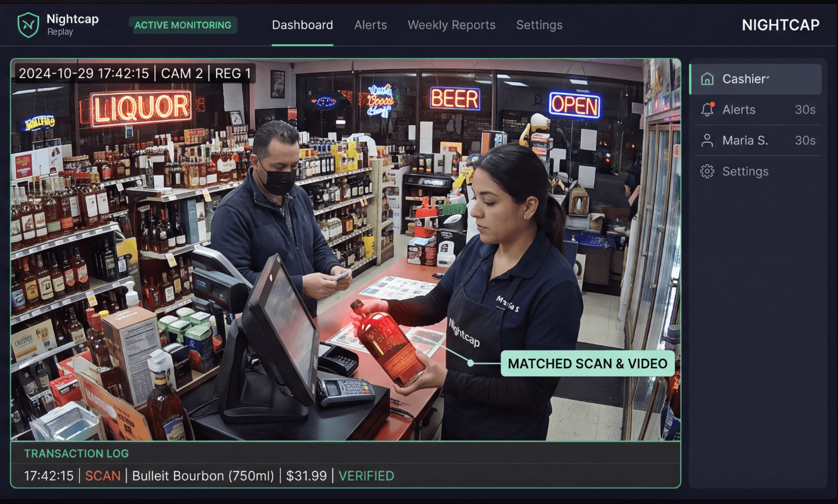Screen dimensions: 838x504
Task: Click the 30s value beside Maria S.
Action: tap(805, 141)
